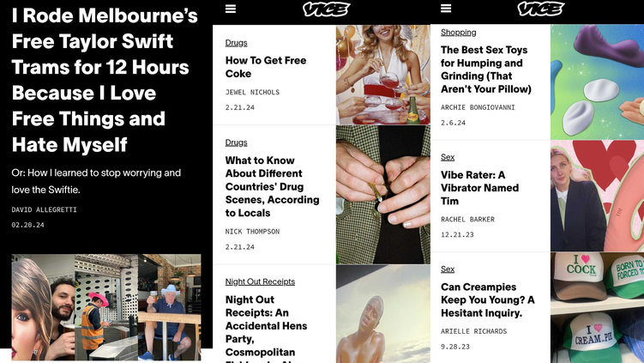Click the Taylor Swift tram collage image
This screenshot has width=644, height=363.
click(106, 307)
